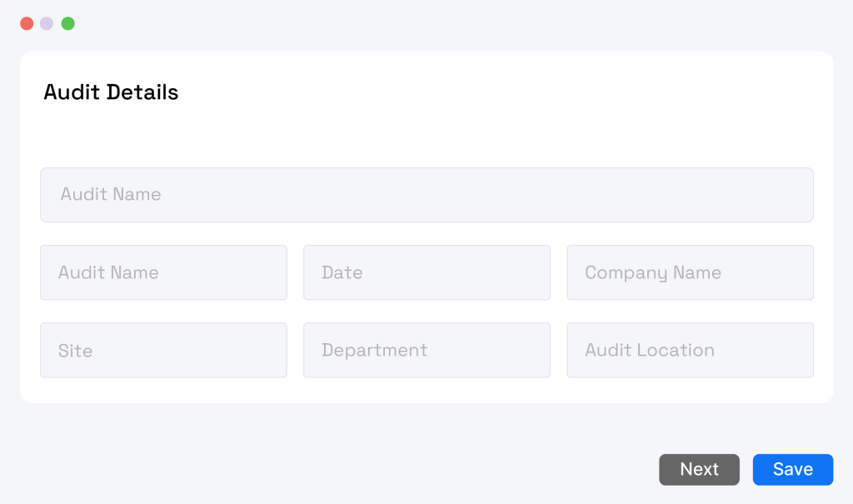Click the Department text field

426,350
